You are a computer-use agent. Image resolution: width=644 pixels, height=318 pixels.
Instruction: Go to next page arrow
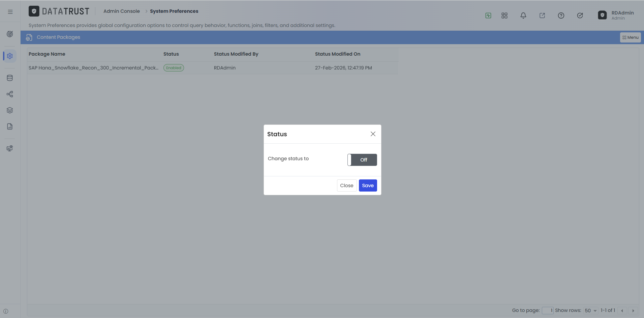tap(633, 311)
